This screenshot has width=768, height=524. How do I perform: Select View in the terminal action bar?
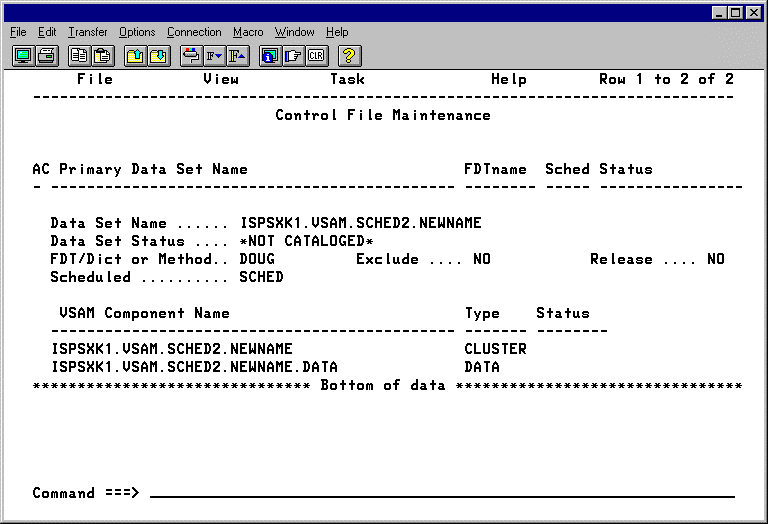point(221,79)
